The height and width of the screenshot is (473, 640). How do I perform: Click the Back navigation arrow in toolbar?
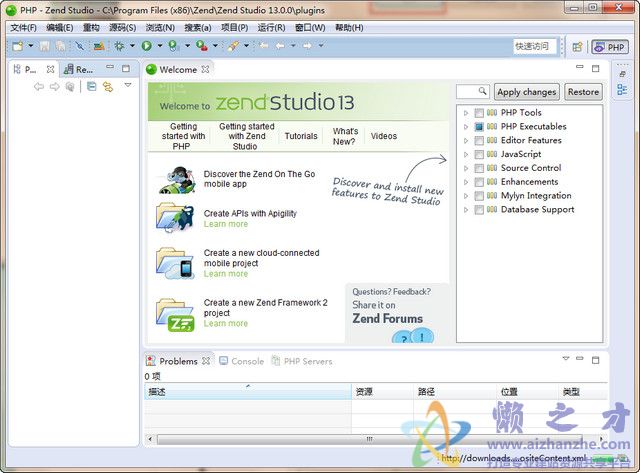[280, 46]
